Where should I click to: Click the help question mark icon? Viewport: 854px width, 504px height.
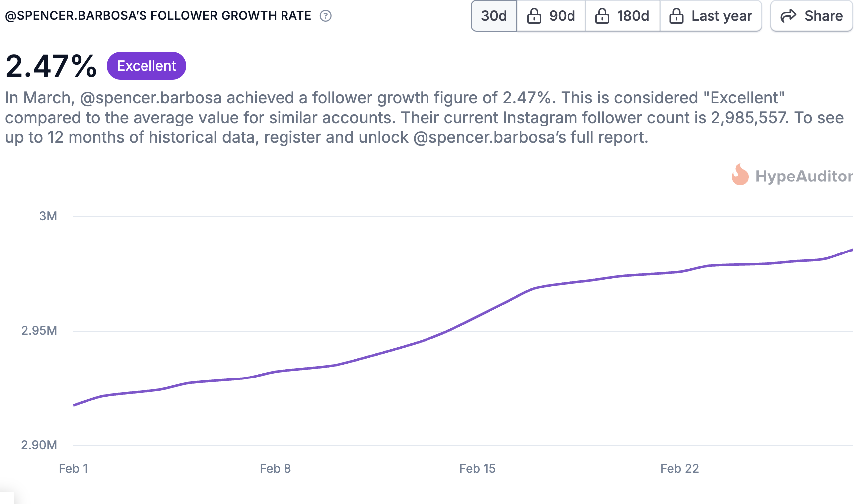325,16
